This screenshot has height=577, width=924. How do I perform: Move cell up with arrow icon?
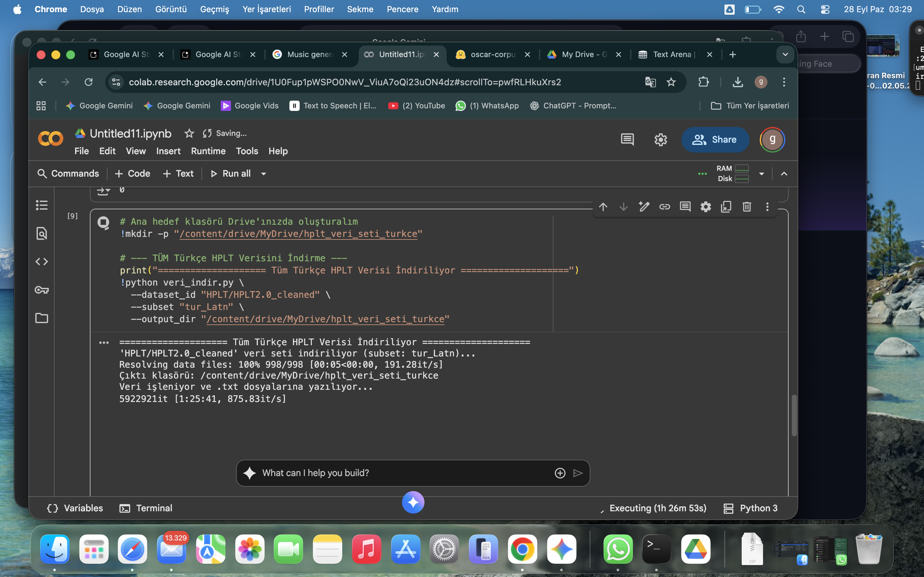pos(603,207)
